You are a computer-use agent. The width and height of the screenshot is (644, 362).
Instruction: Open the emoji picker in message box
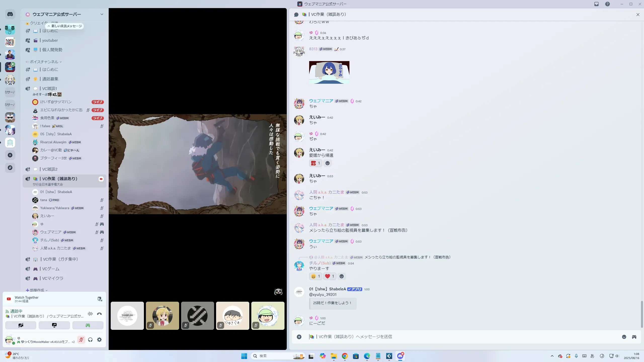point(624,337)
